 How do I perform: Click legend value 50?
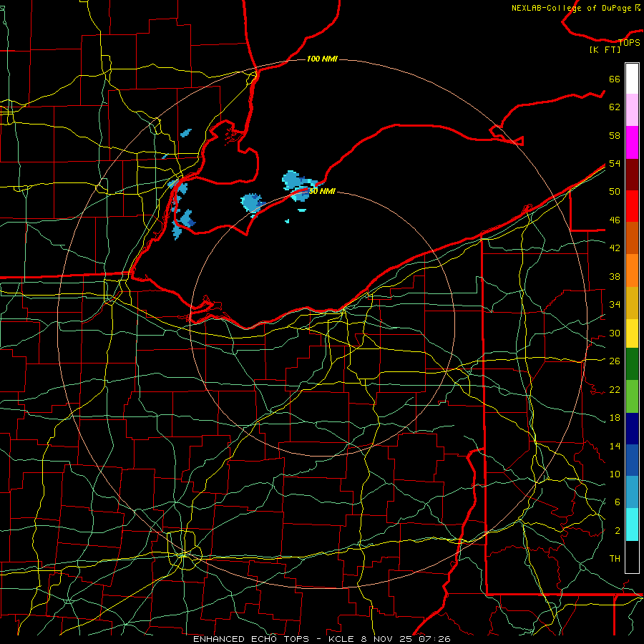pos(615,191)
